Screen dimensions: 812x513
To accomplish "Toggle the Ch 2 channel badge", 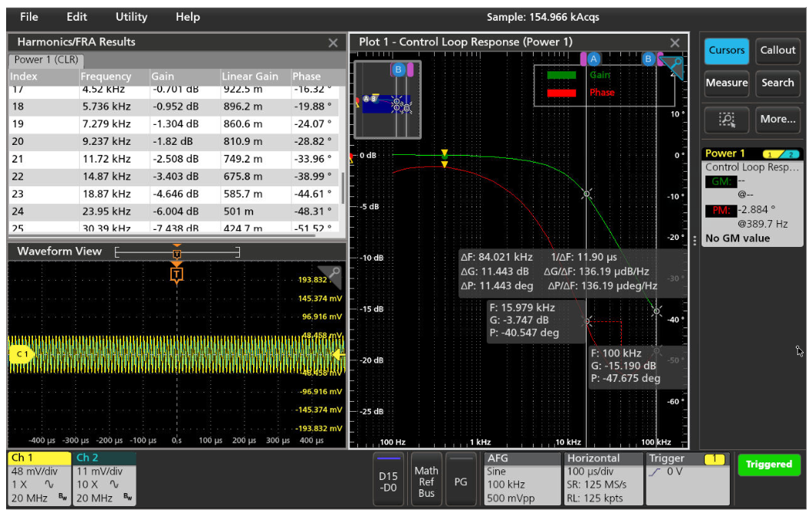I will 104,478.
